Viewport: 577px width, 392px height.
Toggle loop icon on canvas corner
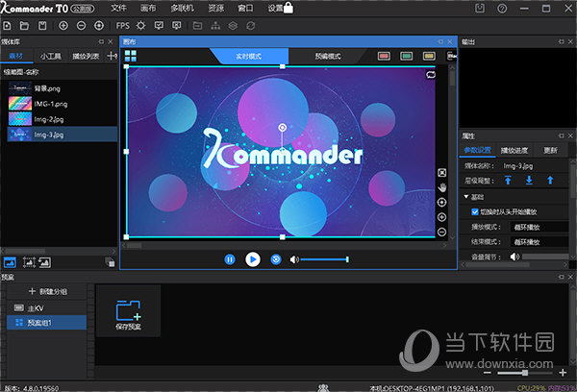pyautogui.click(x=431, y=75)
